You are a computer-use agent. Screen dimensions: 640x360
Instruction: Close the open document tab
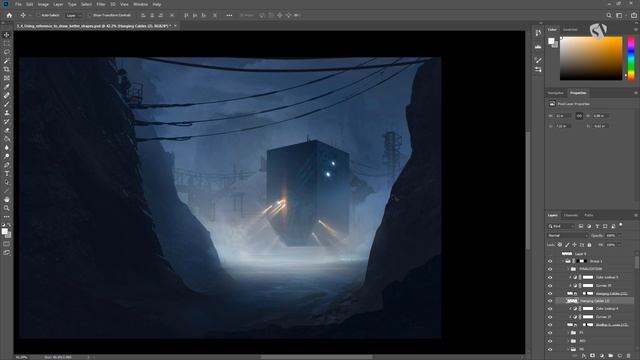coord(175,26)
